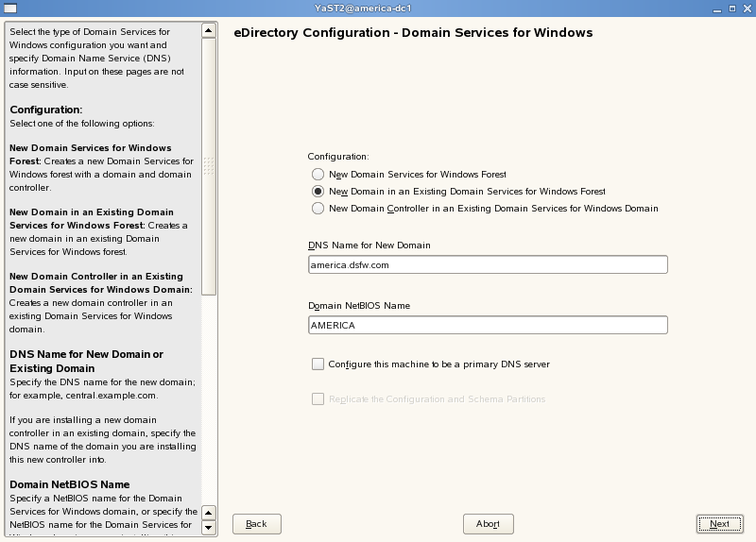Open the window menu icon in title bar
Viewport: 756px width, 542px height.
click(10, 8)
